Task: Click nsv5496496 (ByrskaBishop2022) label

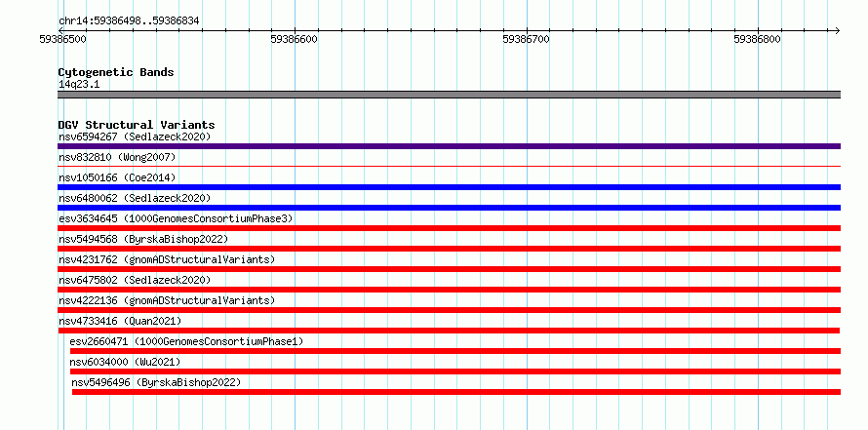Action: coord(157,382)
